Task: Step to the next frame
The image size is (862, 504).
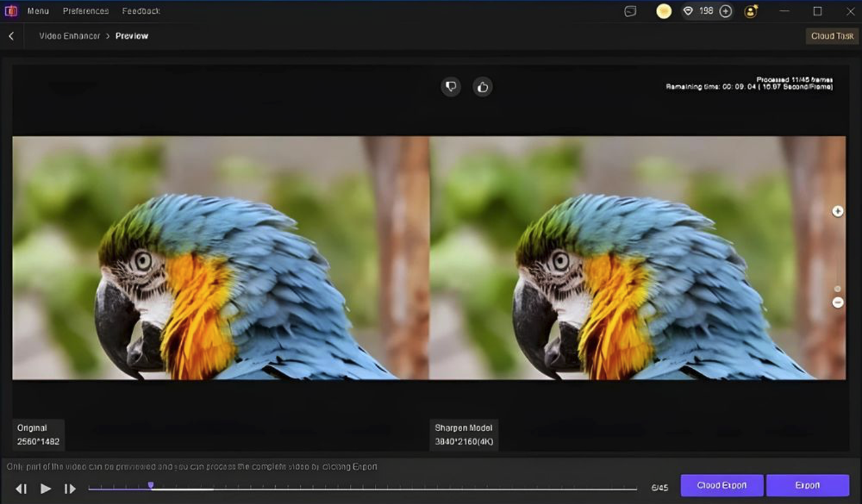Action: [70, 489]
